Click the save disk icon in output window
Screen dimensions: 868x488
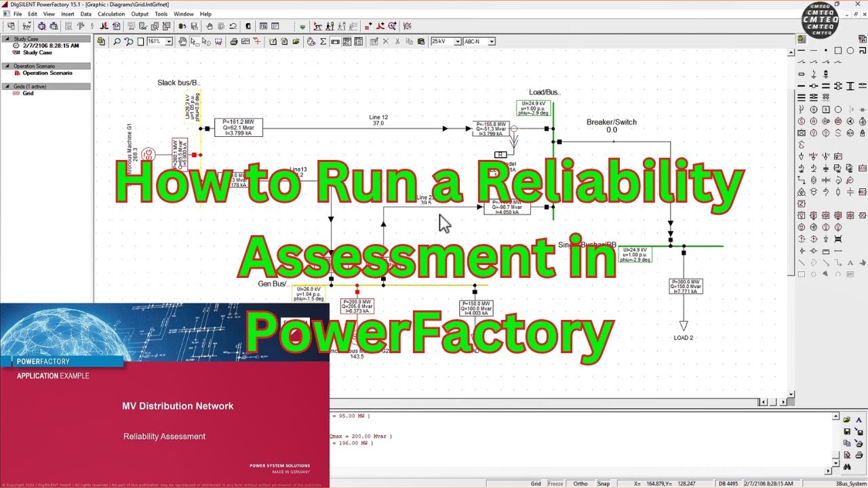(x=847, y=431)
